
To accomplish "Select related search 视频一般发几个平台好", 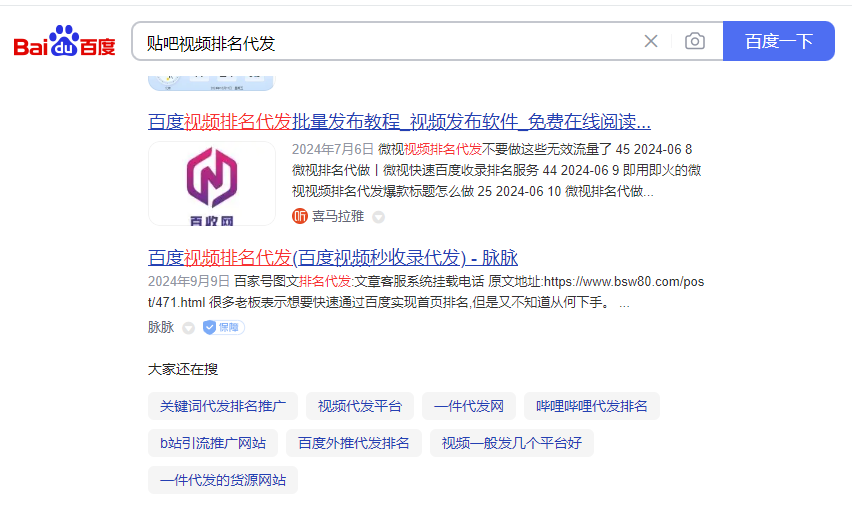I will [512, 443].
